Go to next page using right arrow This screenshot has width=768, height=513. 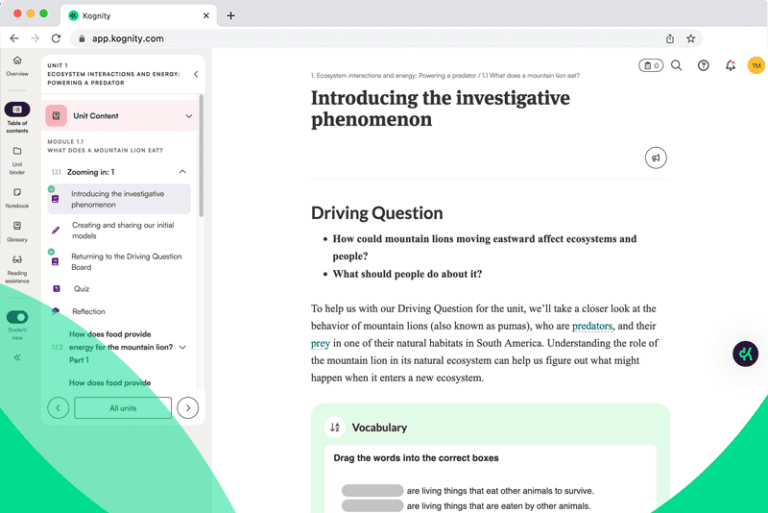click(188, 408)
